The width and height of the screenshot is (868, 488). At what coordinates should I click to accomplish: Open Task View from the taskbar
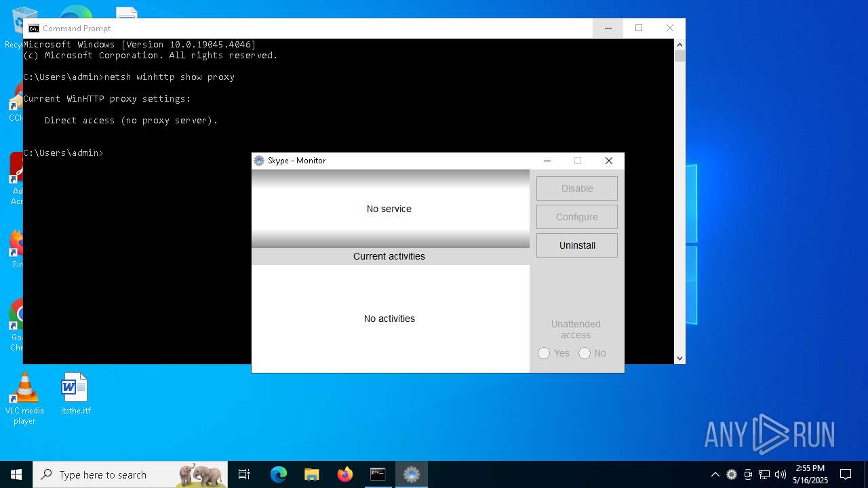[244, 474]
